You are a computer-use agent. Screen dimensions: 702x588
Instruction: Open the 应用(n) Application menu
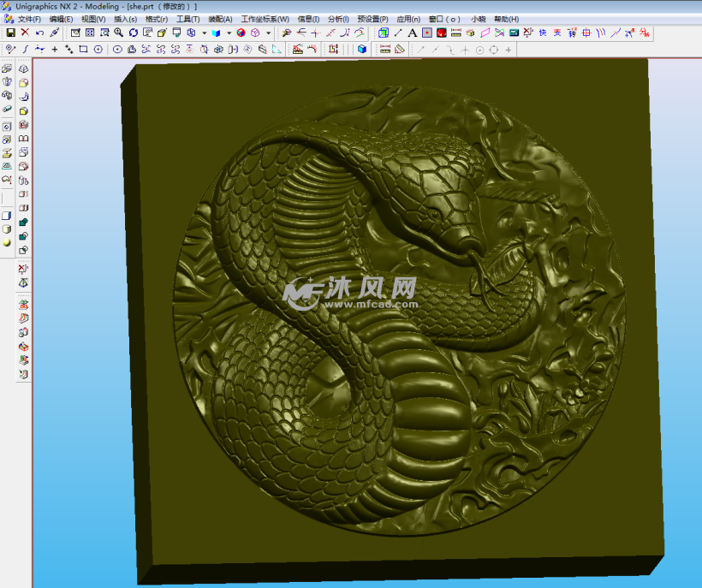408,19
